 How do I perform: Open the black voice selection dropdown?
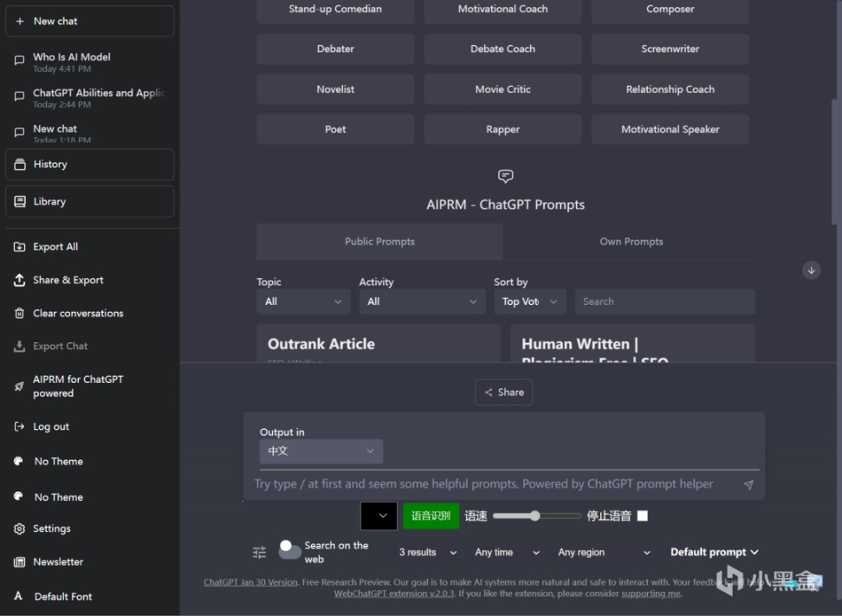coord(379,516)
